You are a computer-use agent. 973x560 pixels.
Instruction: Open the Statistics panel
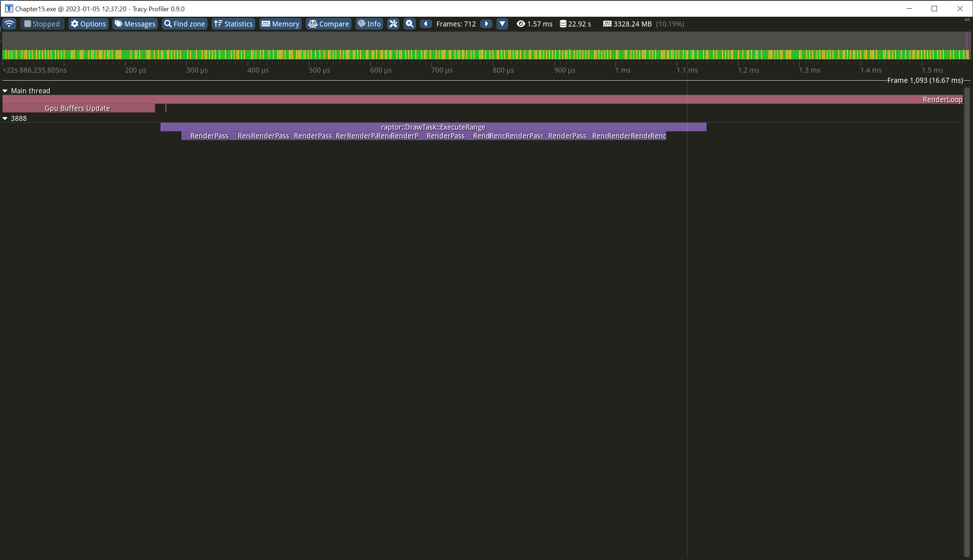(234, 24)
